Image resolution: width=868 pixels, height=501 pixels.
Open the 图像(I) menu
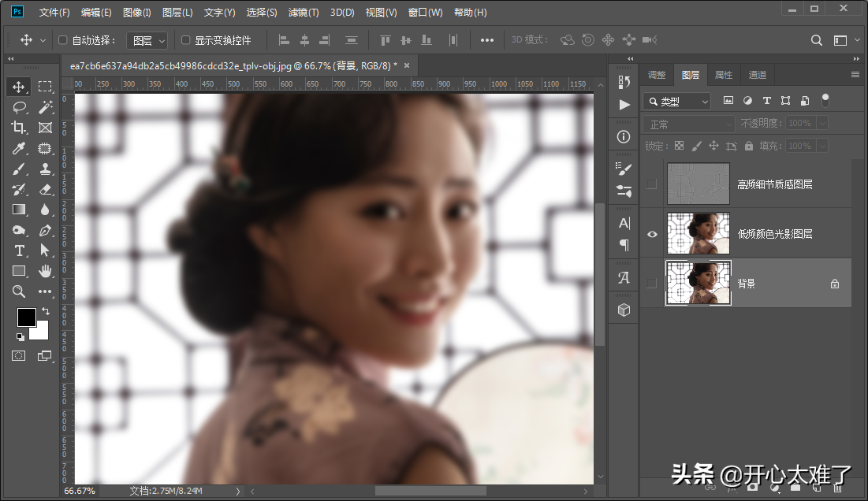(136, 12)
